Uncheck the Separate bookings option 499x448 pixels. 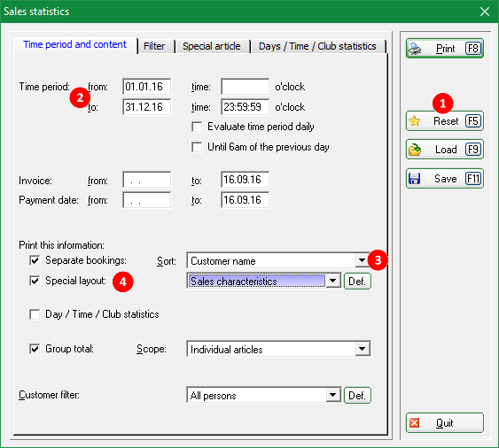[x=35, y=260]
